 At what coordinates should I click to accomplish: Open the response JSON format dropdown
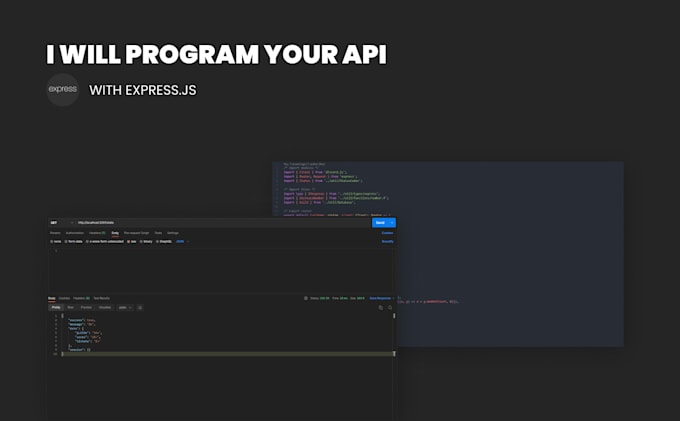pyautogui.click(x=125, y=307)
